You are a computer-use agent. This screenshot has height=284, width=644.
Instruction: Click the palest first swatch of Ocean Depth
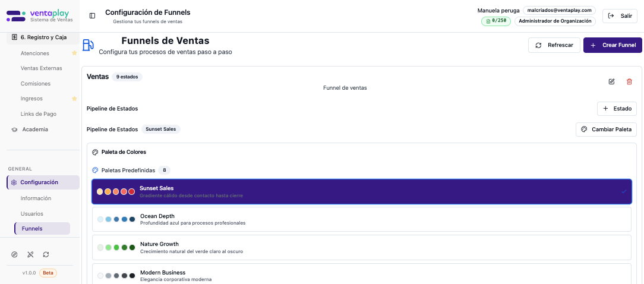click(x=100, y=219)
